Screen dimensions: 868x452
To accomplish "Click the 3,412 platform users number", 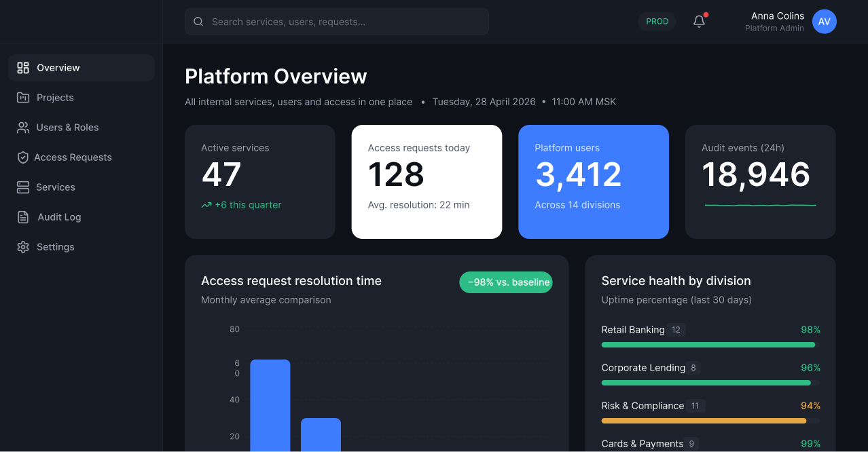I will 578,175.
